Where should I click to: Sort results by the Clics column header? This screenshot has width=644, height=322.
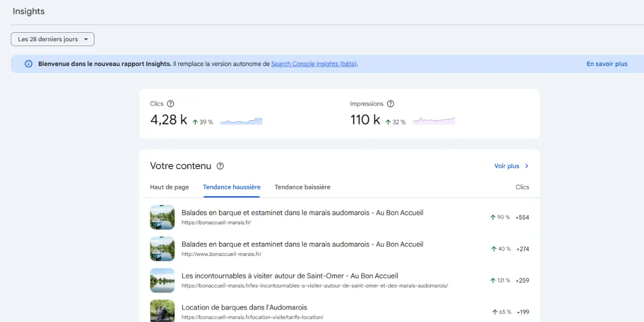[x=522, y=187]
